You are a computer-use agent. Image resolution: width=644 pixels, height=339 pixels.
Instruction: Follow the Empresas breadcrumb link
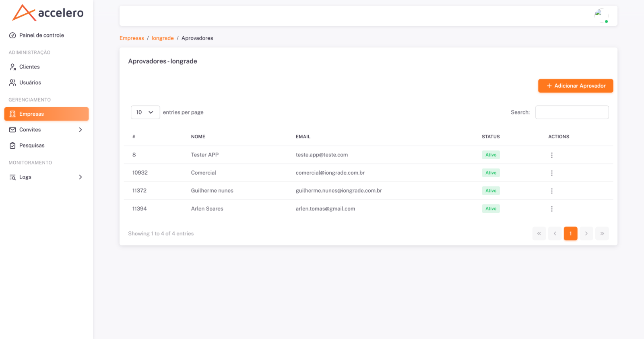click(132, 38)
